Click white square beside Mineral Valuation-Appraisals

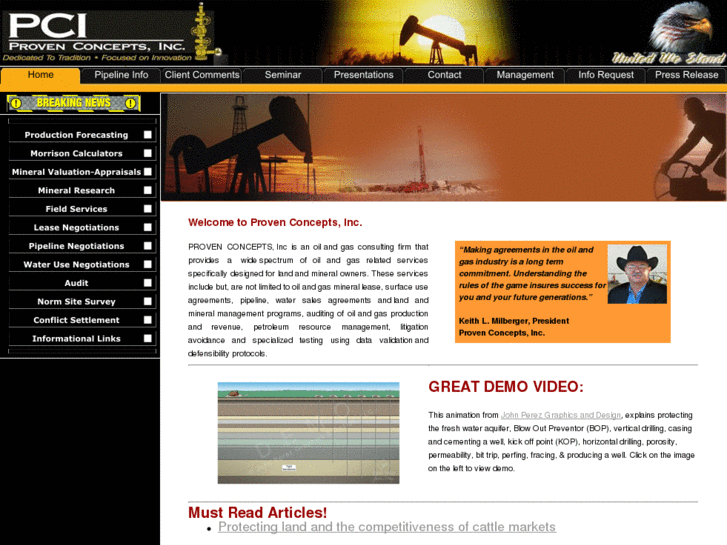148,172
